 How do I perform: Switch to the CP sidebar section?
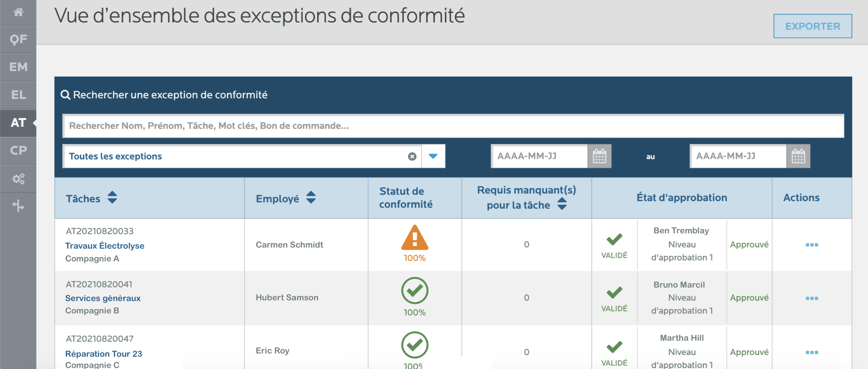point(18,150)
